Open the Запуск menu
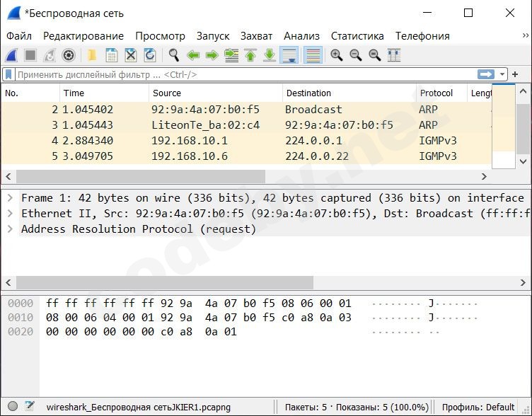The height and width of the screenshot is (416, 532). pos(213,36)
